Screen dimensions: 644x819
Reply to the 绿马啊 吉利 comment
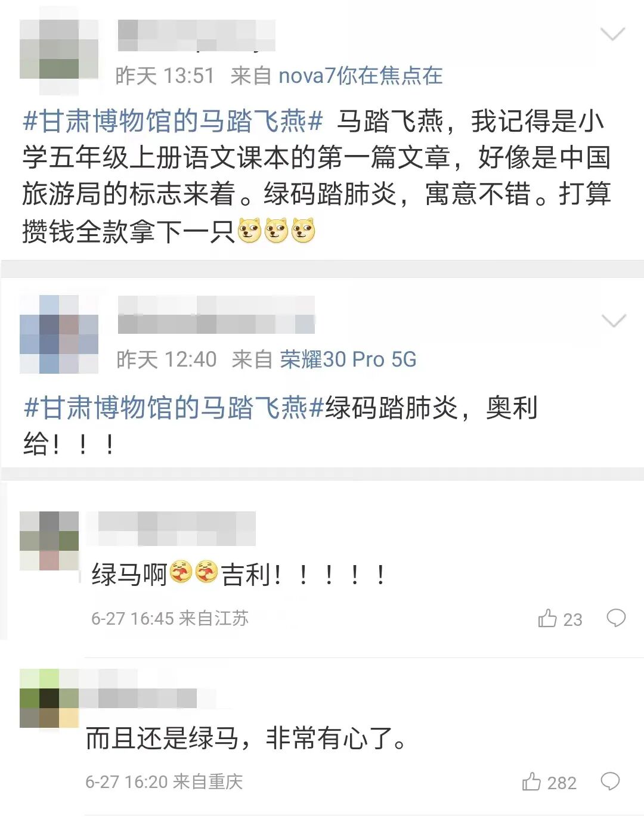click(x=616, y=618)
